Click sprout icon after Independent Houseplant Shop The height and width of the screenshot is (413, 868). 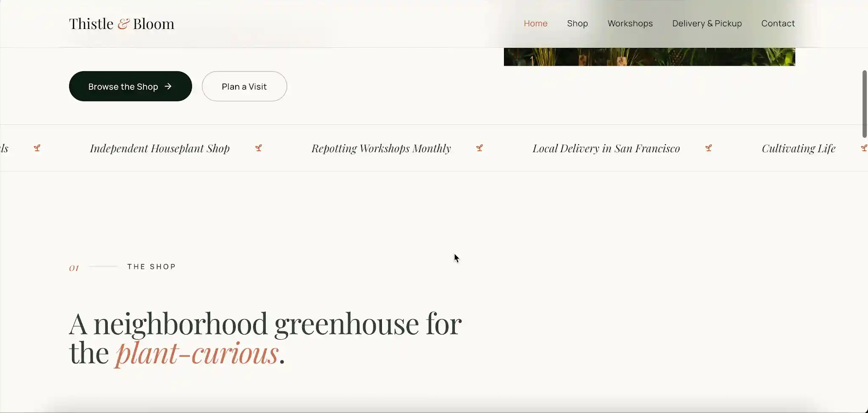click(259, 148)
